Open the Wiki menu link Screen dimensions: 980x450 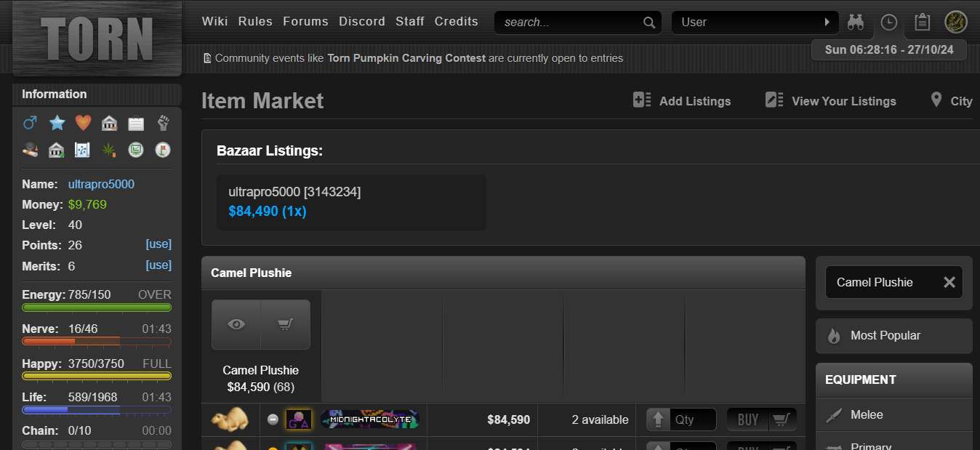(214, 21)
